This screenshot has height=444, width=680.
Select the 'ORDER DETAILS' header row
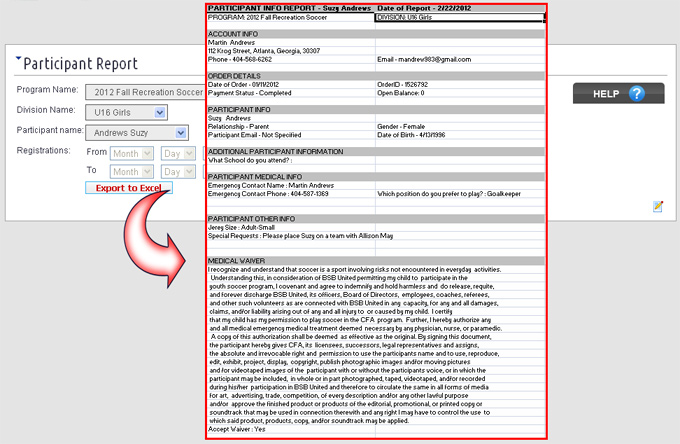click(x=376, y=76)
